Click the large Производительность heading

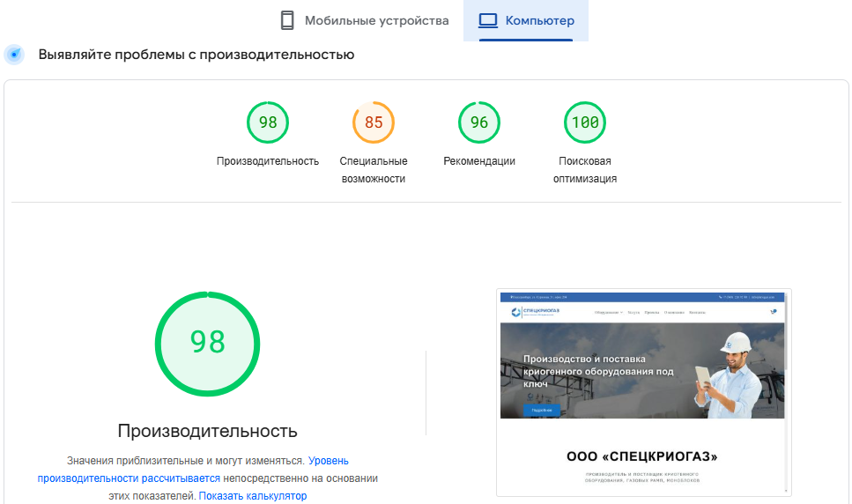tap(208, 431)
